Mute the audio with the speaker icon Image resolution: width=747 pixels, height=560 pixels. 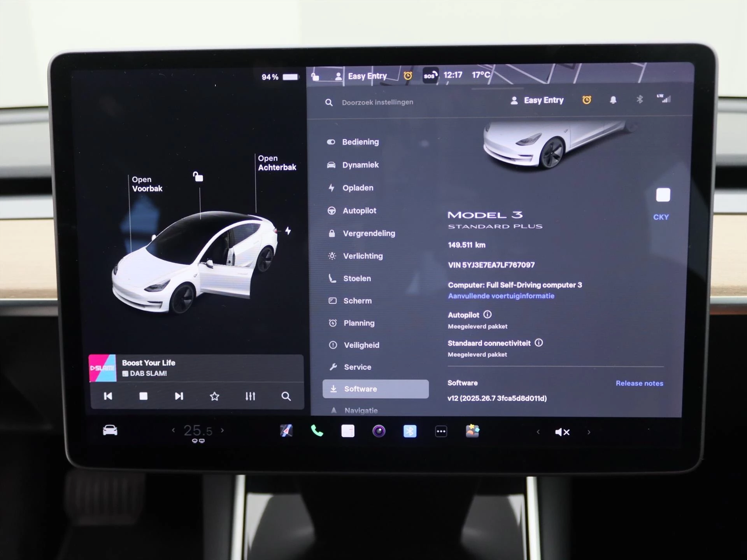[x=562, y=432]
